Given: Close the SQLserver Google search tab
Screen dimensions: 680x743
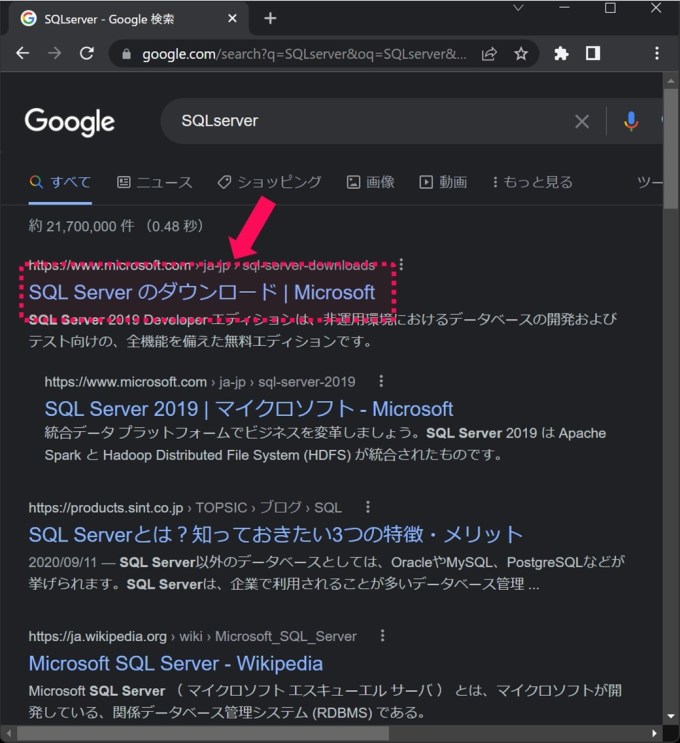Looking at the screenshot, I should (232, 18).
